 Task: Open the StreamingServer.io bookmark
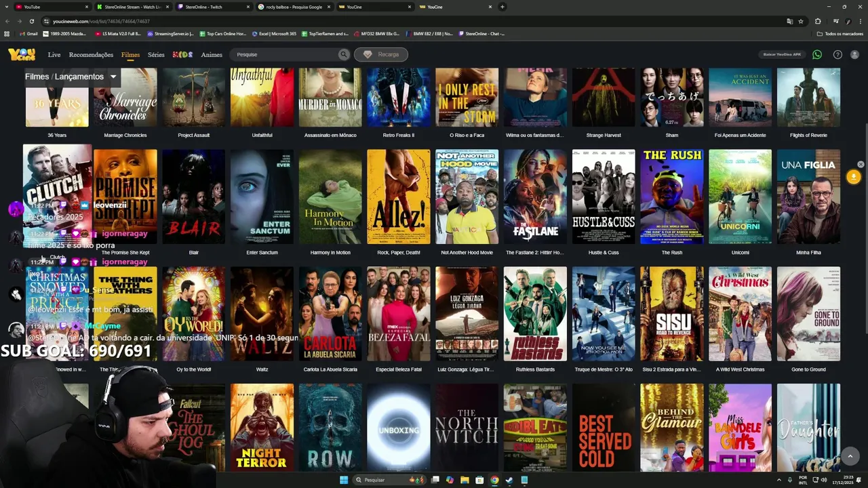click(x=170, y=33)
